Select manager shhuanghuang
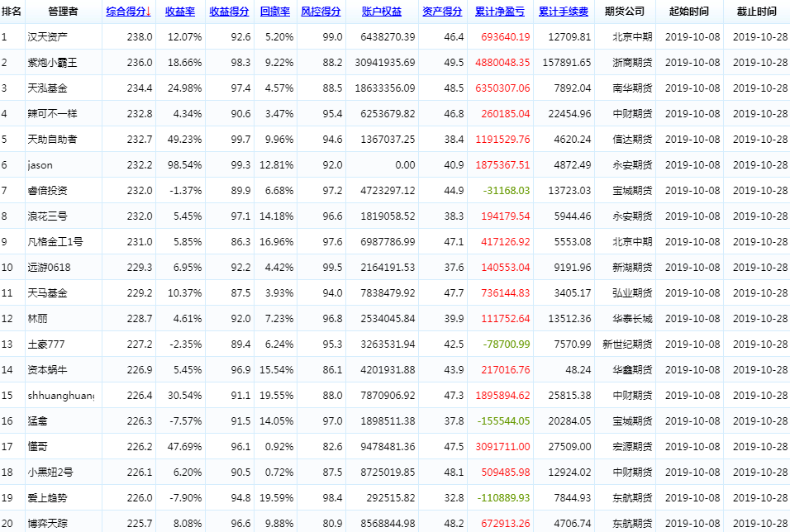Image resolution: width=790 pixels, height=532 pixels. pos(61,396)
